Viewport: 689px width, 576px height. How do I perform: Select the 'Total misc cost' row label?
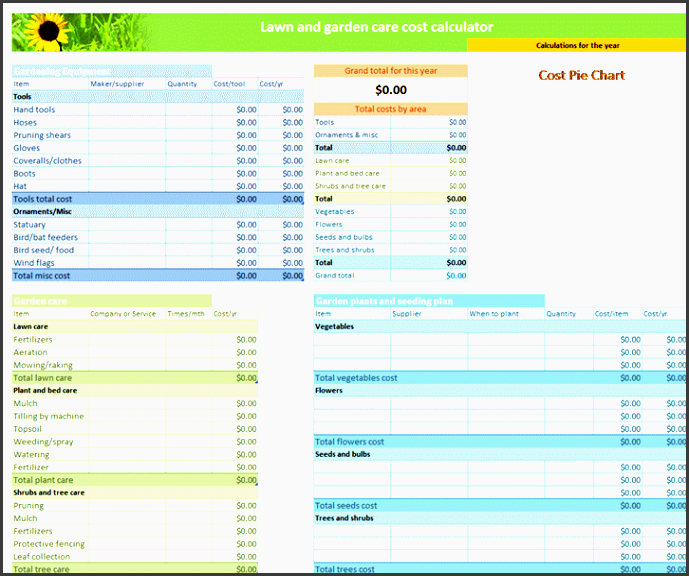click(42, 275)
